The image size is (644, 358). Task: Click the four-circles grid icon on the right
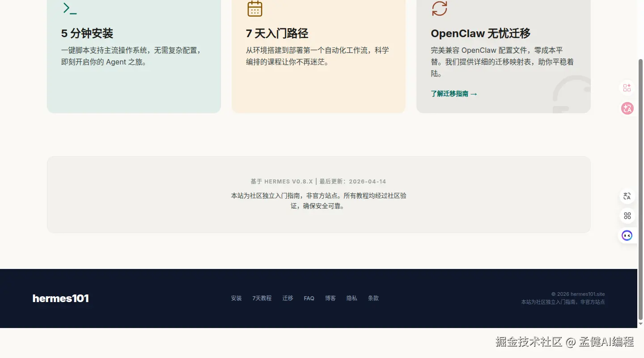[x=627, y=216]
